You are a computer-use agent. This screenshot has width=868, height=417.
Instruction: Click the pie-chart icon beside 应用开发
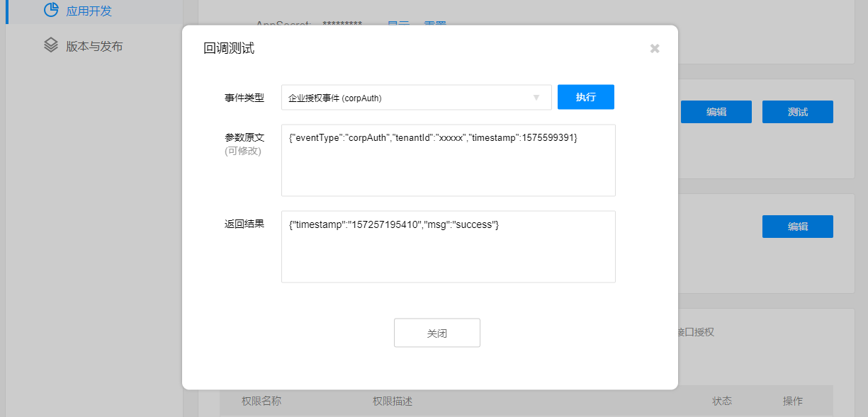[x=50, y=11]
